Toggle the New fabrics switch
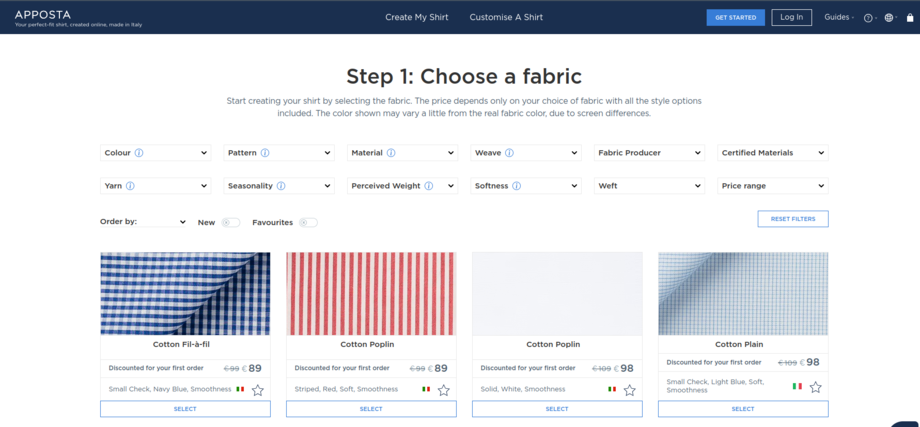This screenshot has width=920, height=427. point(231,222)
